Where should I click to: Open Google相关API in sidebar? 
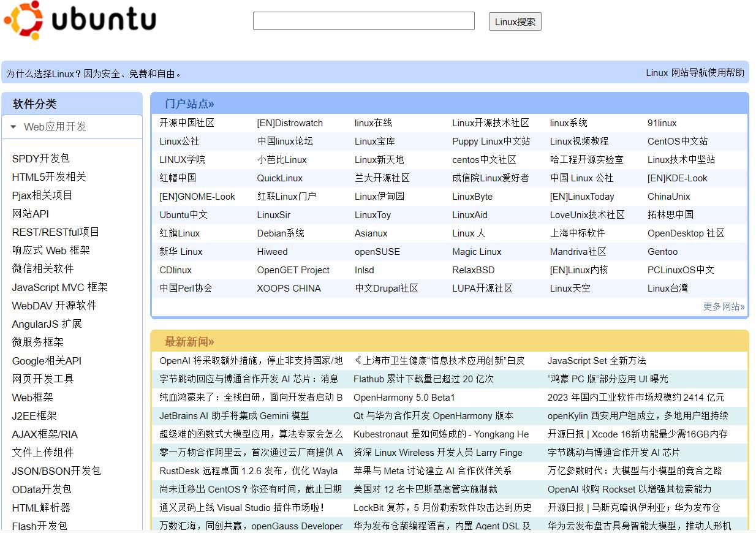[x=47, y=361]
